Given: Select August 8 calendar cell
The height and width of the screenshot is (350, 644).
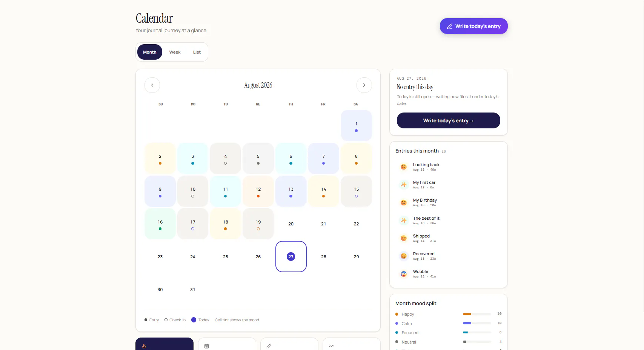Looking at the screenshot, I should (x=356, y=158).
